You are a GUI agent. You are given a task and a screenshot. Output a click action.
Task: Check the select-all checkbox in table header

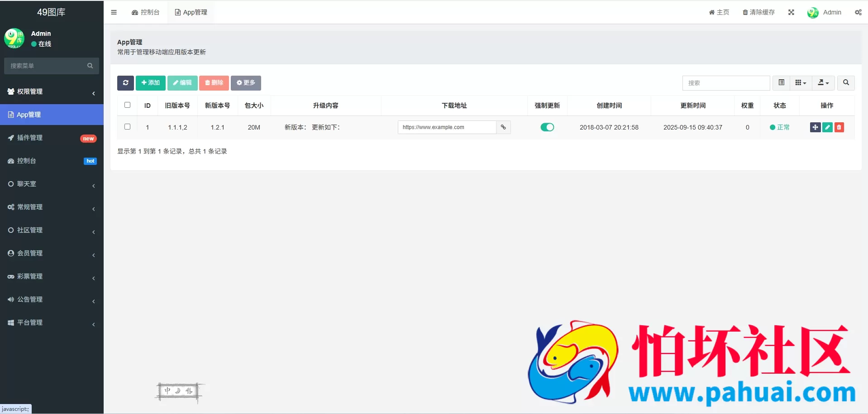click(x=127, y=105)
